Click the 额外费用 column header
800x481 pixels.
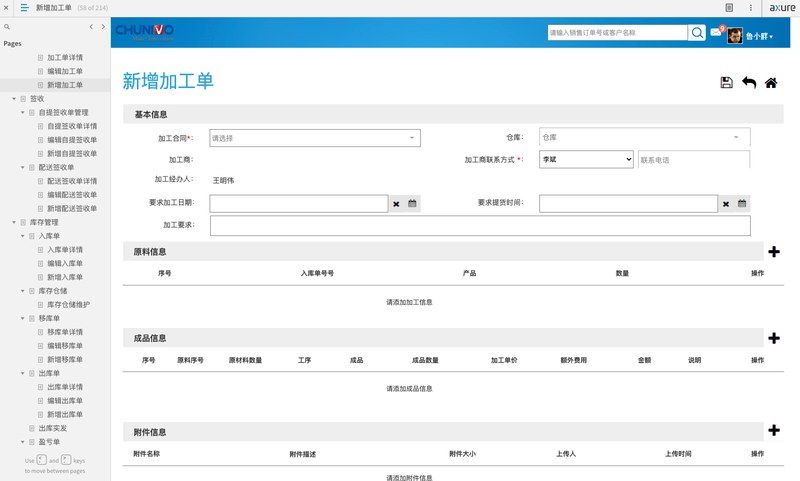(573, 360)
